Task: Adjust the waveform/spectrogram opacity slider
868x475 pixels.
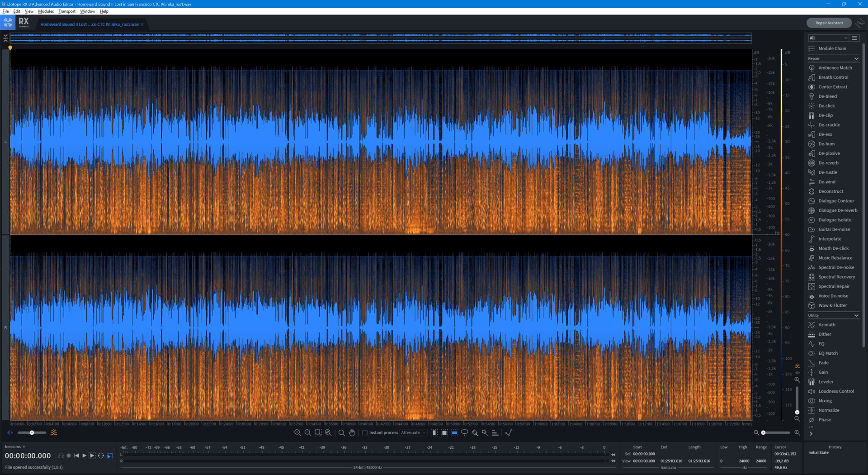Action: pos(32,433)
